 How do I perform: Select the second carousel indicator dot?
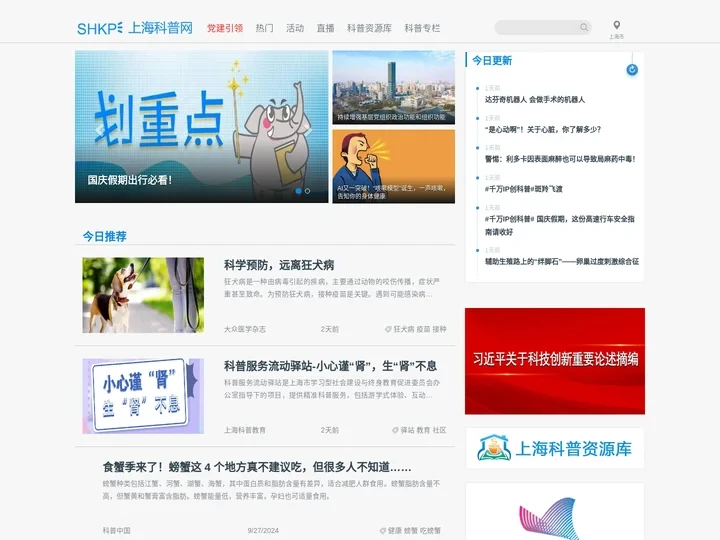(307, 191)
